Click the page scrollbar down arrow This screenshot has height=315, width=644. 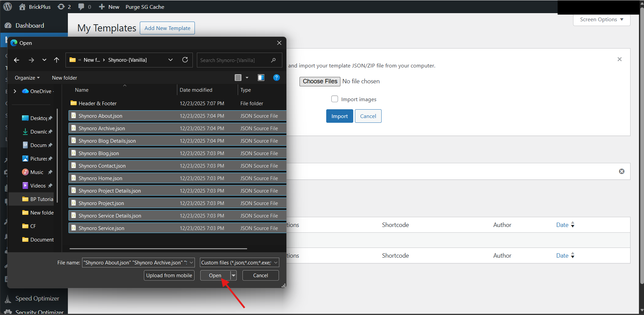[642, 311]
